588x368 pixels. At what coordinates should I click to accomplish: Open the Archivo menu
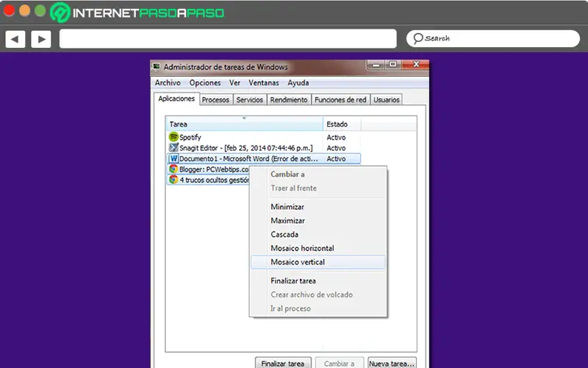coord(168,82)
